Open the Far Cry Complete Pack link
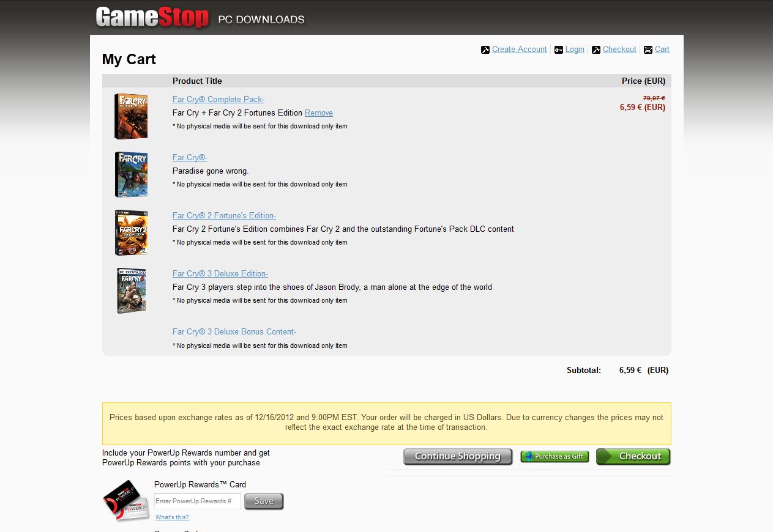Viewport: 773px width, 532px height. click(218, 99)
